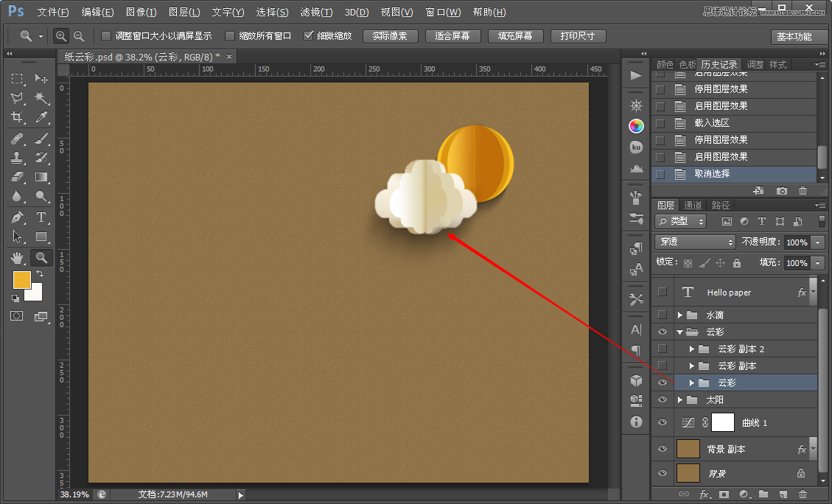Select the Gradient tool

coord(41,177)
